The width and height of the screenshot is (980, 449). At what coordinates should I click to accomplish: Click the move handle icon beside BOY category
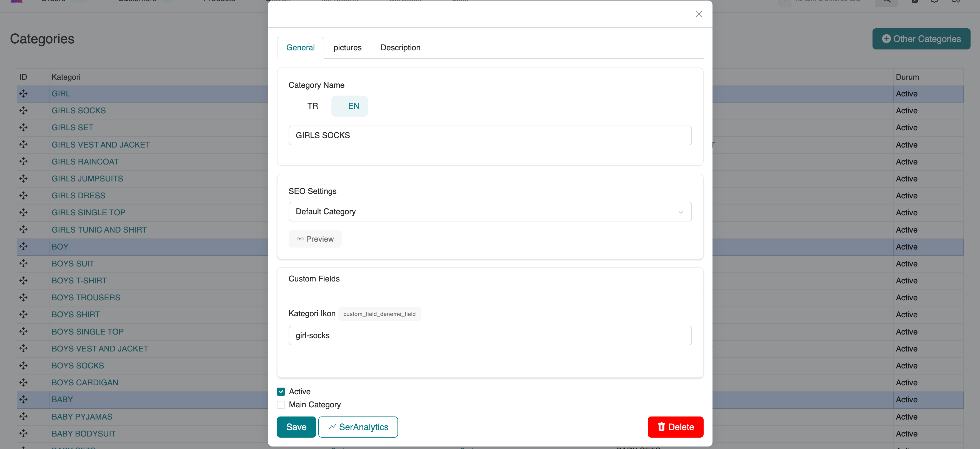[x=24, y=246]
